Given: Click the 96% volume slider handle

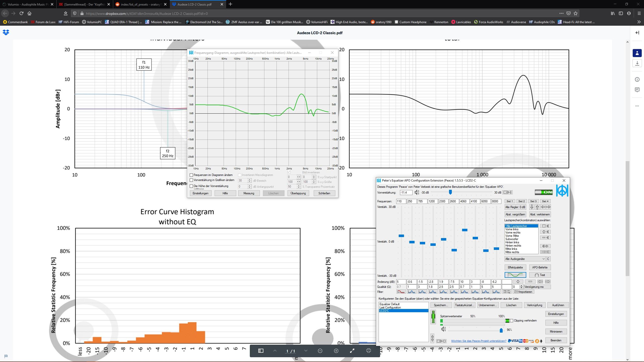Looking at the screenshot, I should 501,330.
